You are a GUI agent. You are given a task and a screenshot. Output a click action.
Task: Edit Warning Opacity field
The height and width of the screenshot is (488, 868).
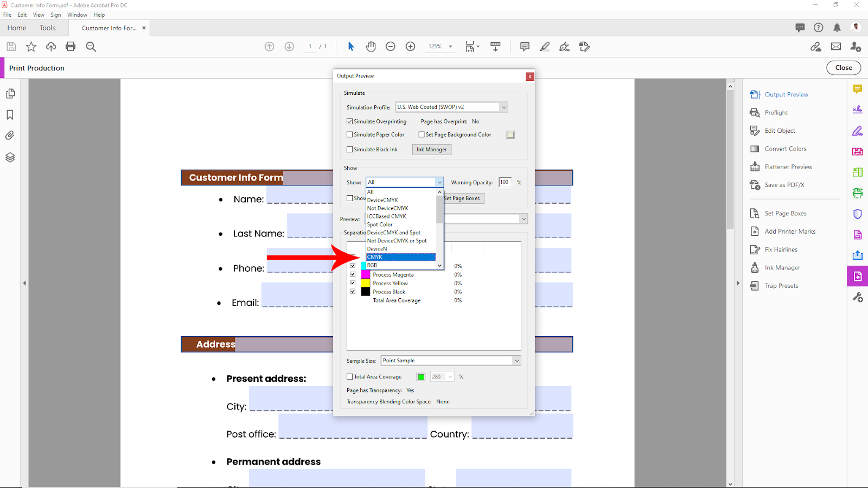coord(505,182)
